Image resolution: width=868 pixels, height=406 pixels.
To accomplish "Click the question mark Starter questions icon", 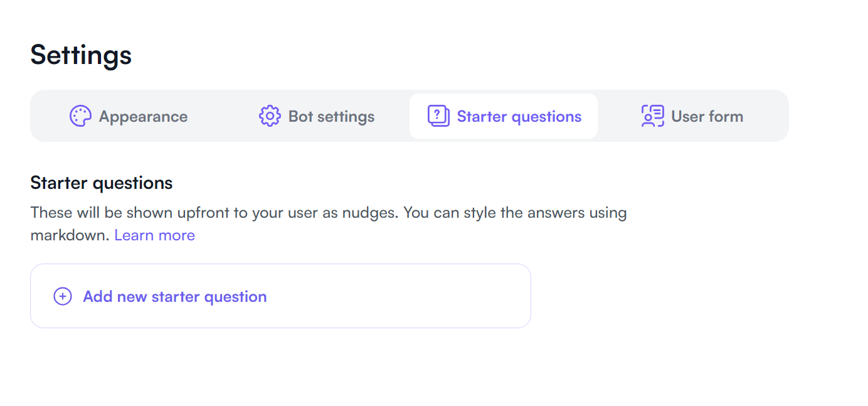I will point(438,116).
